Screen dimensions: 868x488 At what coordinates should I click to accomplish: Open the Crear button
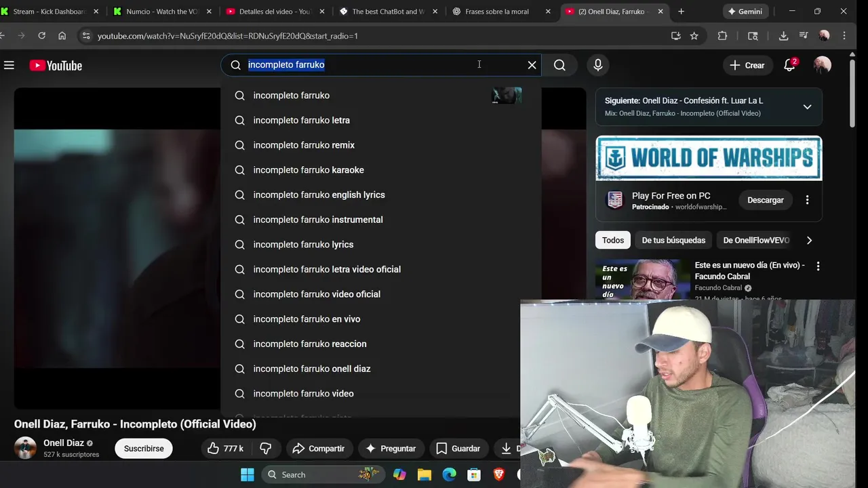[x=747, y=65]
